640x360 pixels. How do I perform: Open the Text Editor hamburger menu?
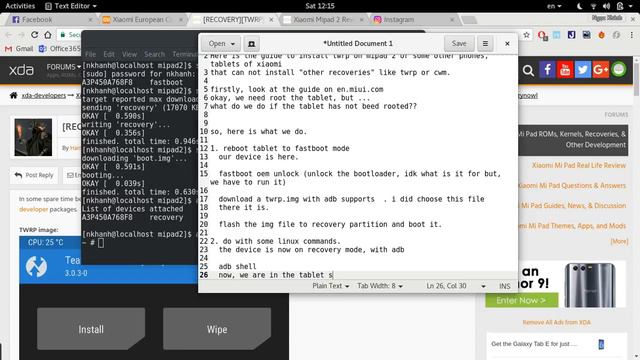pyautogui.click(x=485, y=43)
